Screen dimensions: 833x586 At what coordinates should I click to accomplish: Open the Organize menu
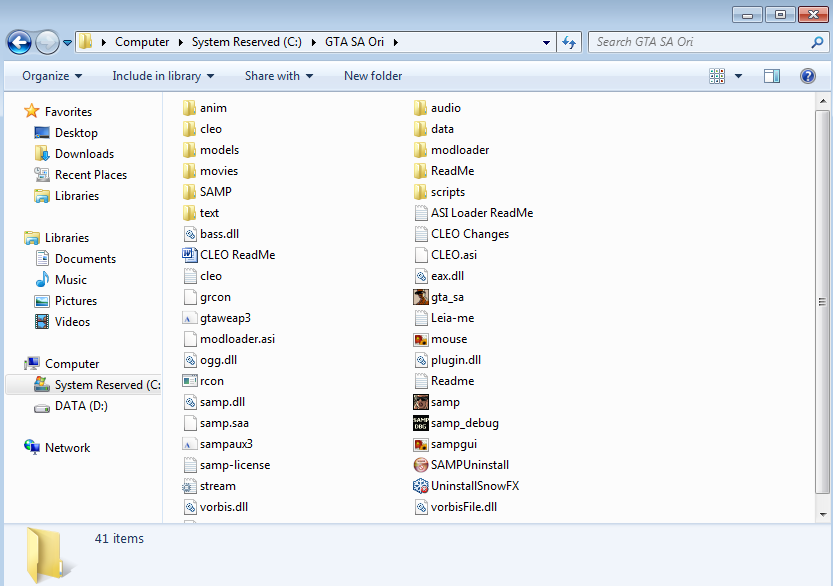52,76
